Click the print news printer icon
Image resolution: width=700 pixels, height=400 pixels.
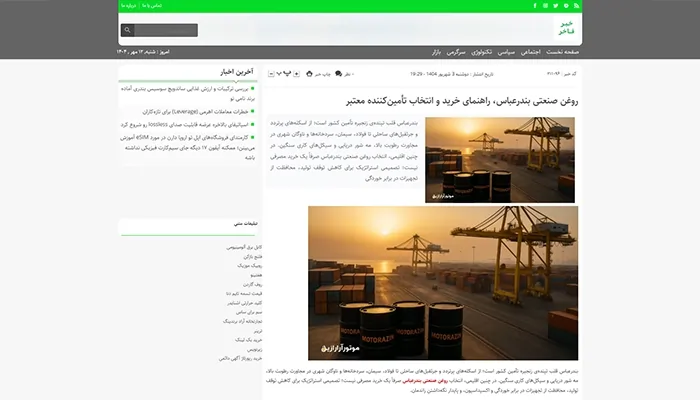[x=309, y=74]
